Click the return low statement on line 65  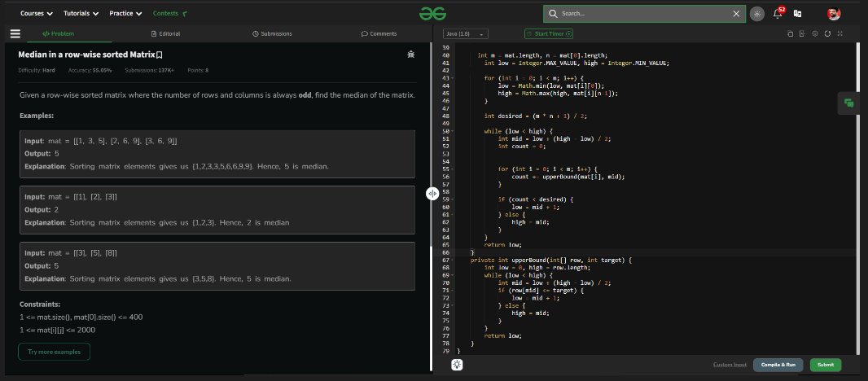(502, 245)
